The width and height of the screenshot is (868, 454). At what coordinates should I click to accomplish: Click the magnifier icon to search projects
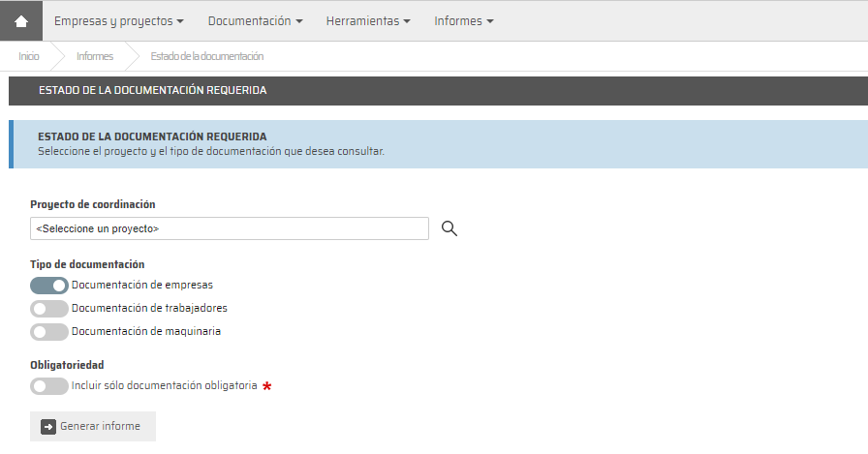click(449, 228)
